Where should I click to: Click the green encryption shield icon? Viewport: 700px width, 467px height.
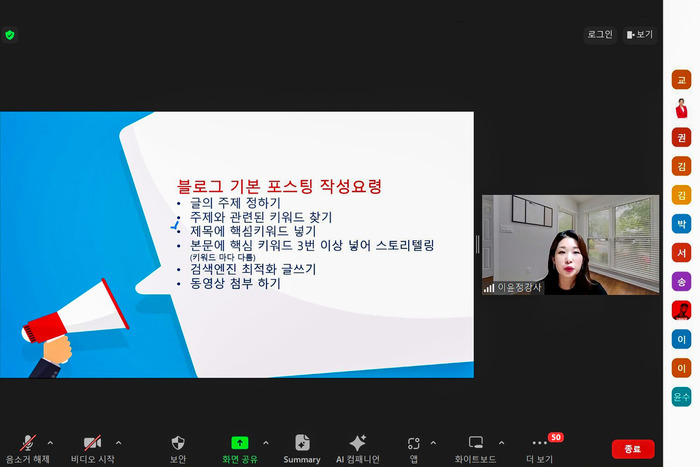[x=10, y=35]
